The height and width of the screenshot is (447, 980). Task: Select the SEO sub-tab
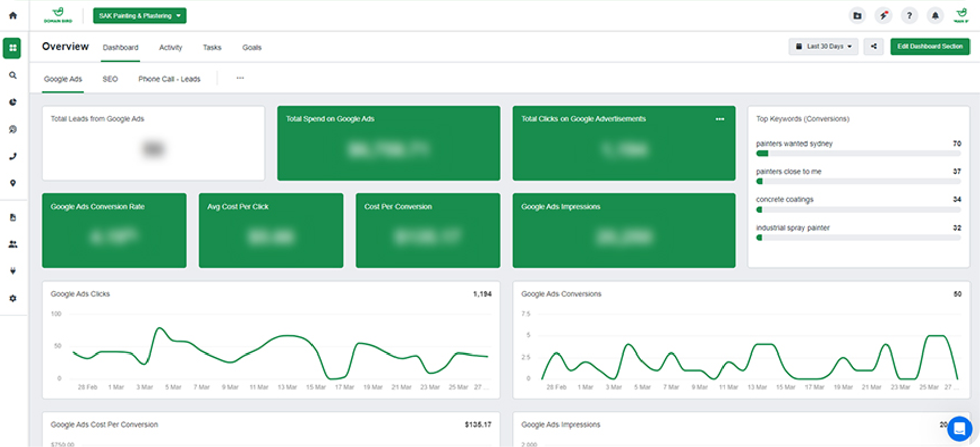[110, 79]
